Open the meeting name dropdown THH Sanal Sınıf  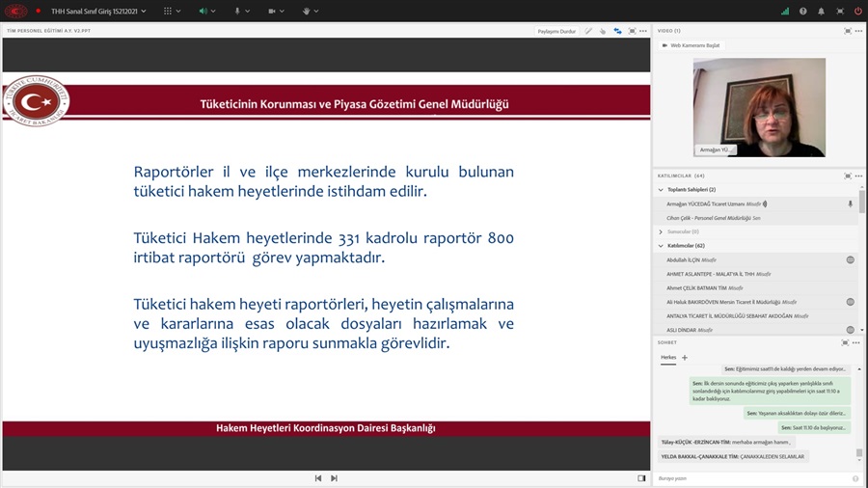pos(98,11)
